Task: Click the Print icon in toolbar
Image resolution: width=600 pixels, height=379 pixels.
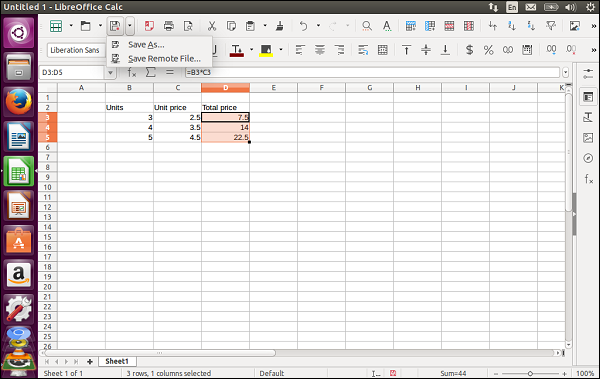Action: (x=168, y=26)
